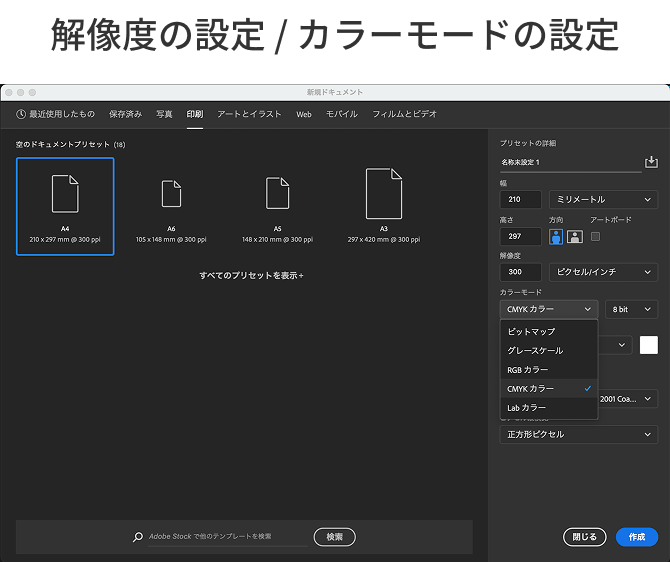This screenshot has height=562, width=670.
Task: Choose the A6 document preset
Action: tap(171, 206)
